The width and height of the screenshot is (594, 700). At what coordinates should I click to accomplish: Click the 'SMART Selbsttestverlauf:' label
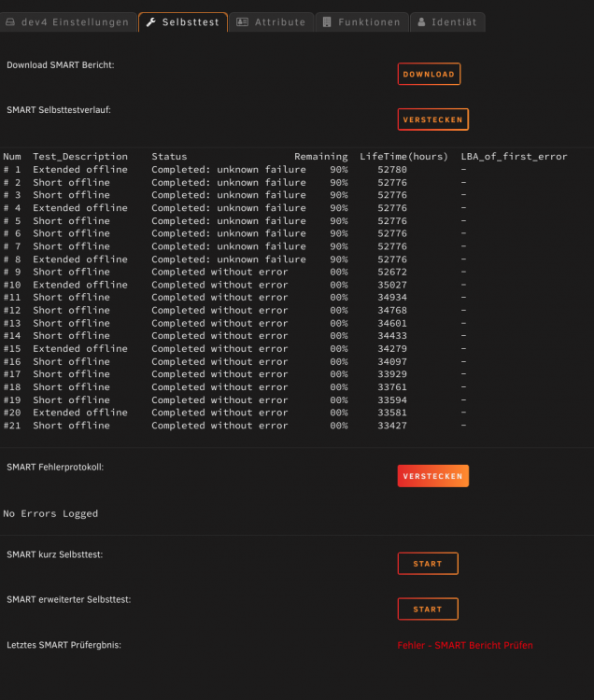point(59,110)
